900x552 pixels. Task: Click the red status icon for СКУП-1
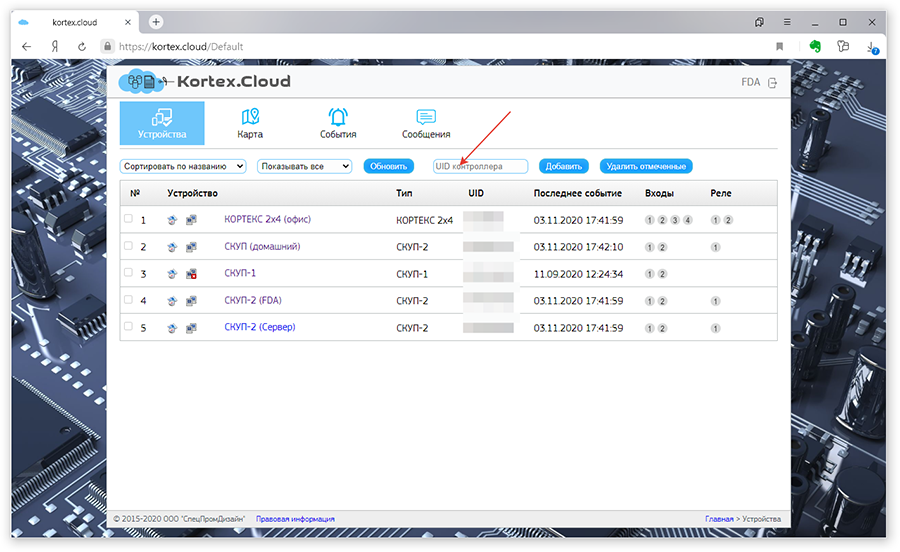point(191,273)
